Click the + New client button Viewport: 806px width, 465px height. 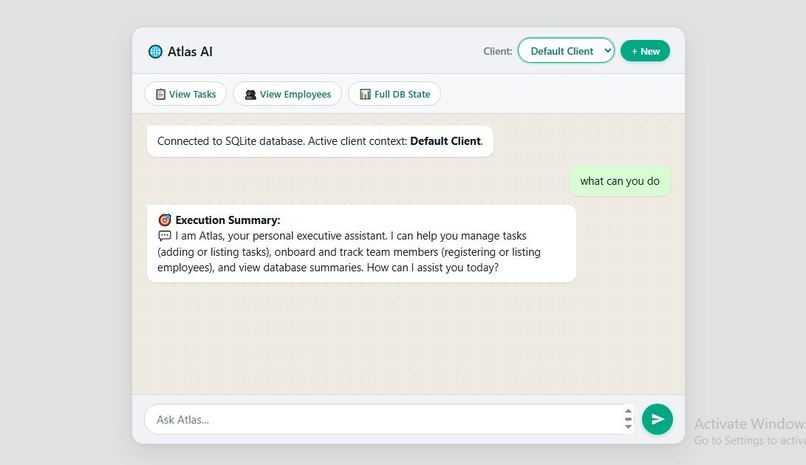coord(645,51)
